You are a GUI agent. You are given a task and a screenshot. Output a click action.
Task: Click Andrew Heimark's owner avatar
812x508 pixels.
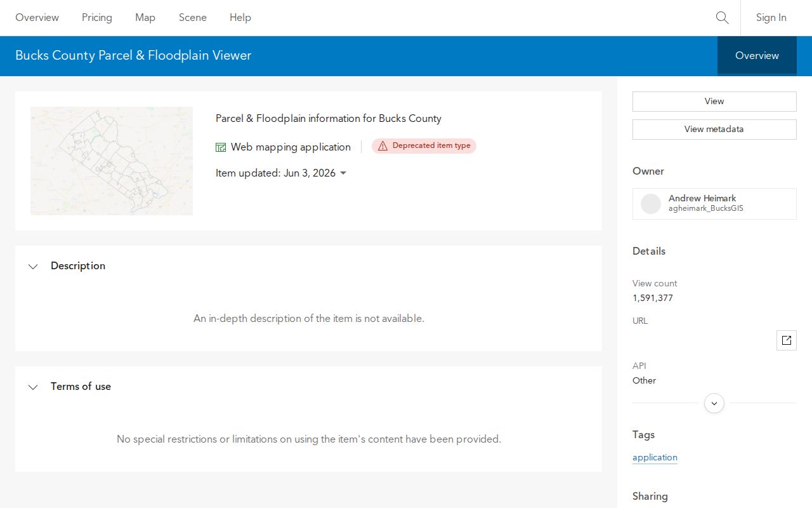[x=651, y=204]
